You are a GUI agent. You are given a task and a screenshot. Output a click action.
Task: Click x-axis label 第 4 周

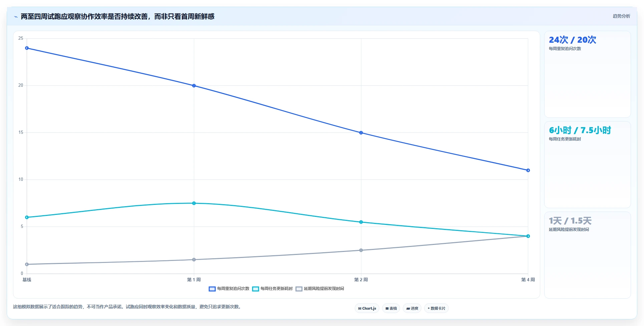click(528, 280)
